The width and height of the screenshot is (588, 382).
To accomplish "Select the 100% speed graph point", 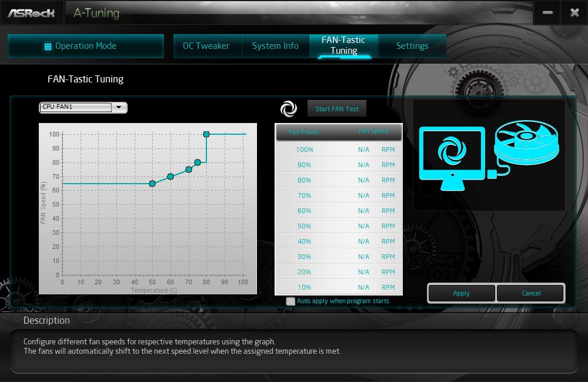I will click(206, 134).
